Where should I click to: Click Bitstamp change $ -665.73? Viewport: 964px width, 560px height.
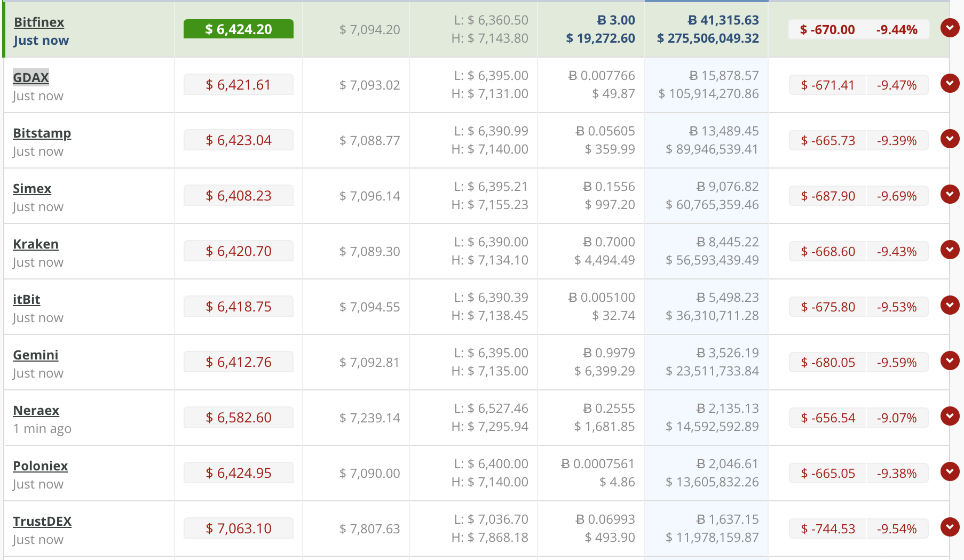[827, 141]
